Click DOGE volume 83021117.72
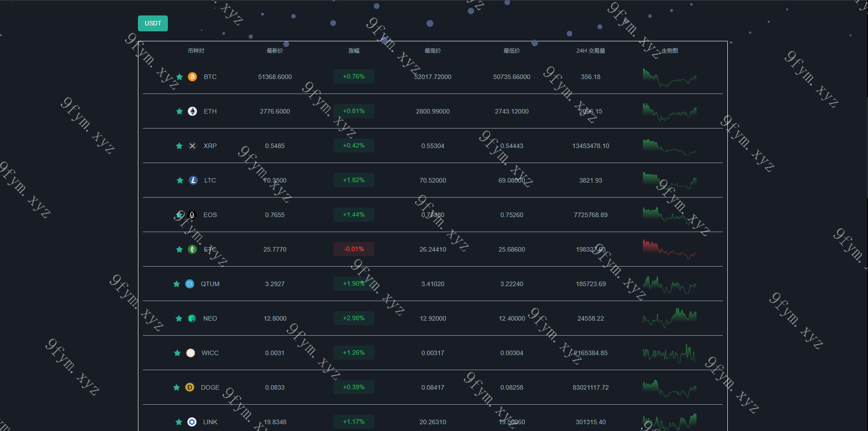This screenshot has width=868, height=431. click(591, 387)
